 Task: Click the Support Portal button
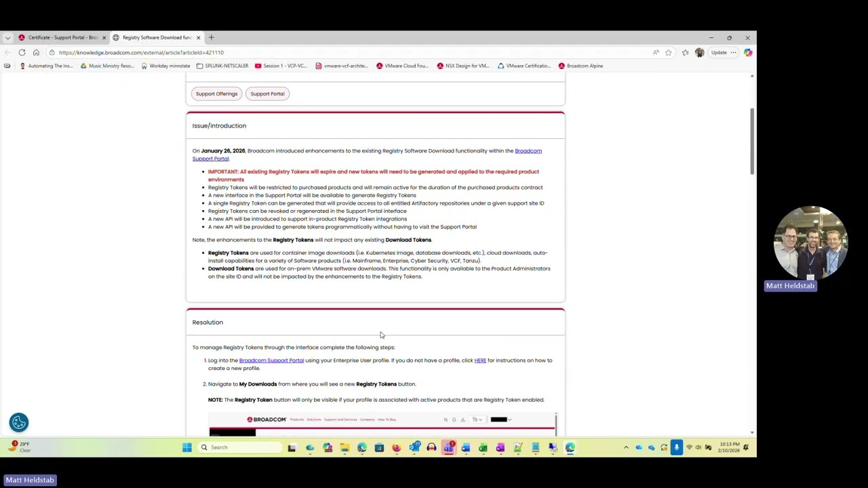pyautogui.click(x=267, y=94)
